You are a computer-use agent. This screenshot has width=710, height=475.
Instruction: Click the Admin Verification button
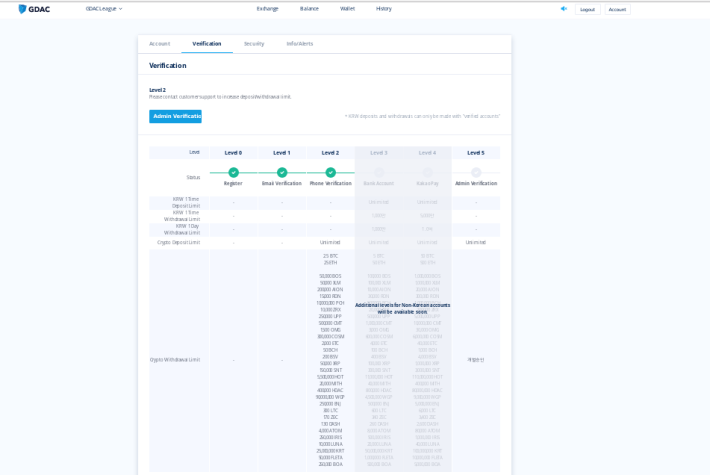pyautogui.click(x=175, y=116)
